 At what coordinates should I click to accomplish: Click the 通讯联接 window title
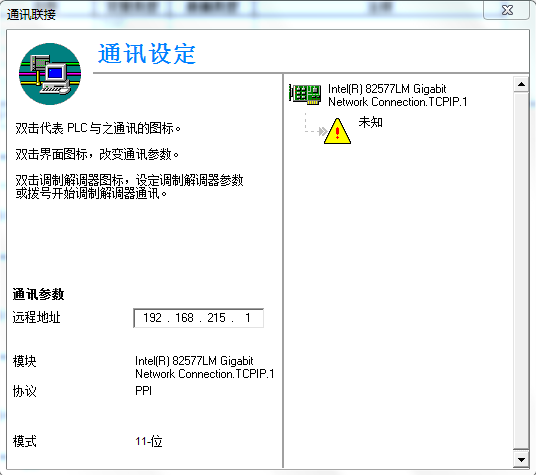(31, 15)
